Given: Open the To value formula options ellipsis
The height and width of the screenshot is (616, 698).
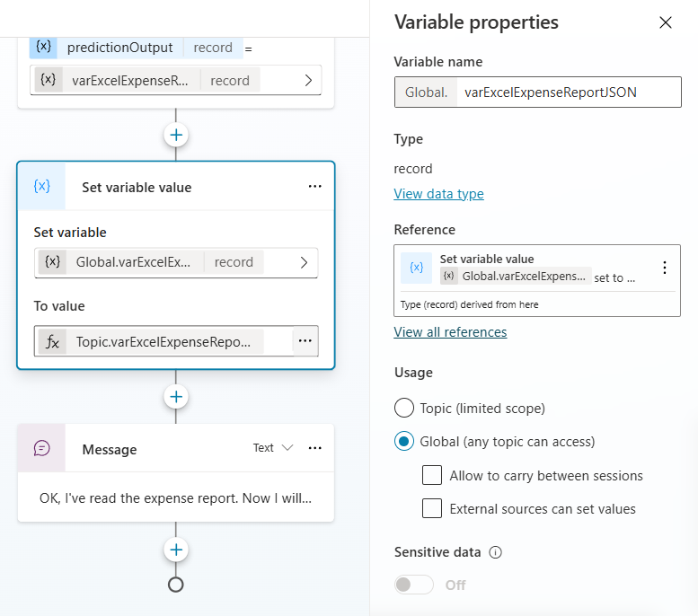Looking at the screenshot, I should (305, 341).
